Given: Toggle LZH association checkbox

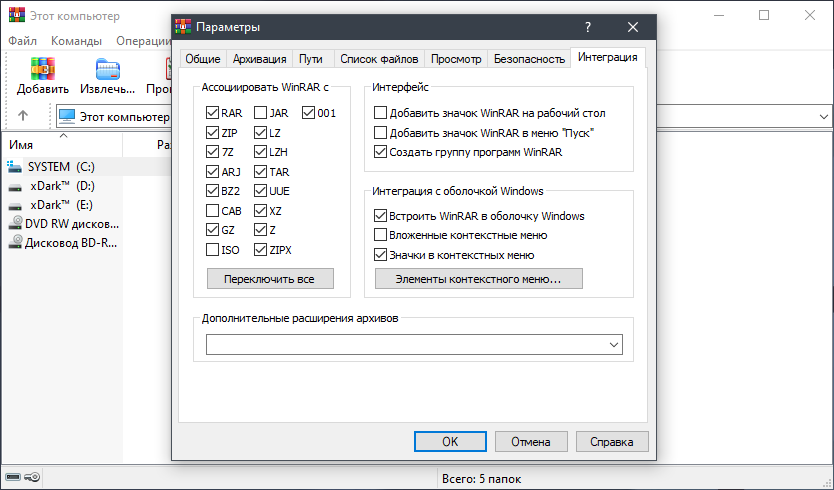Looking at the screenshot, I should [x=260, y=152].
